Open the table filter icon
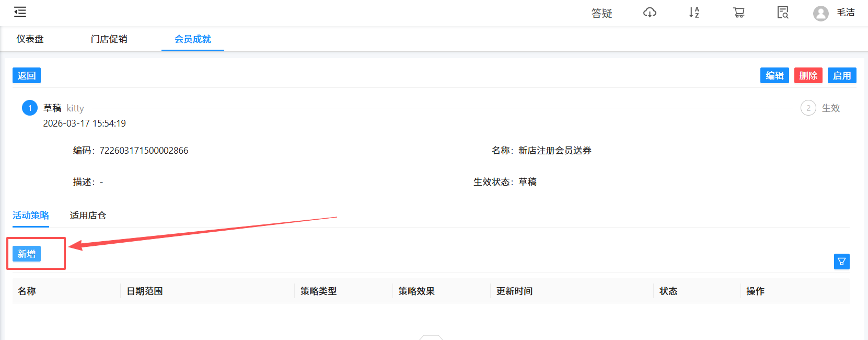The image size is (868, 340). 841,262
